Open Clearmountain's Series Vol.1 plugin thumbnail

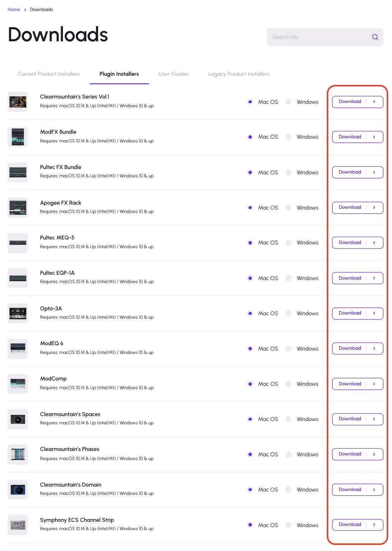(18, 102)
